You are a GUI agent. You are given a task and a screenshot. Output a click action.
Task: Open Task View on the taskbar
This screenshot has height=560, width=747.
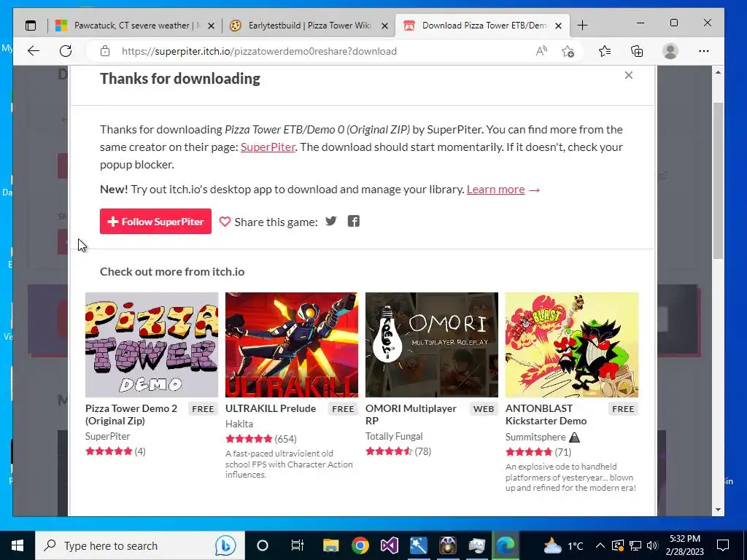pos(298,545)
